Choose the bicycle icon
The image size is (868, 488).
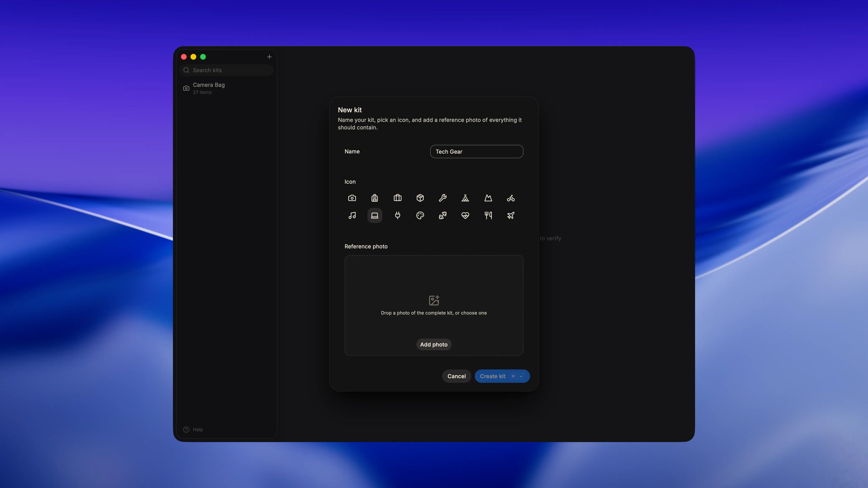[510, 198]
